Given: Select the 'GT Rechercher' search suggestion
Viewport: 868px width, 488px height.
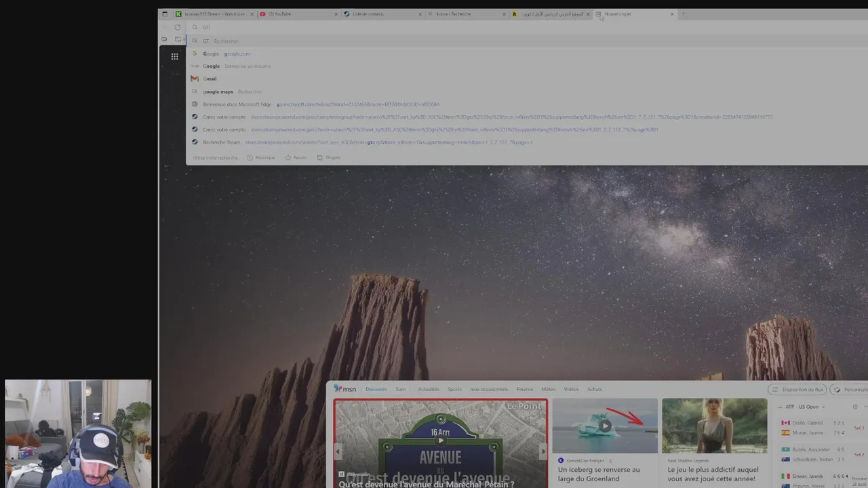Looking at the screenshot, I should 526,41.
